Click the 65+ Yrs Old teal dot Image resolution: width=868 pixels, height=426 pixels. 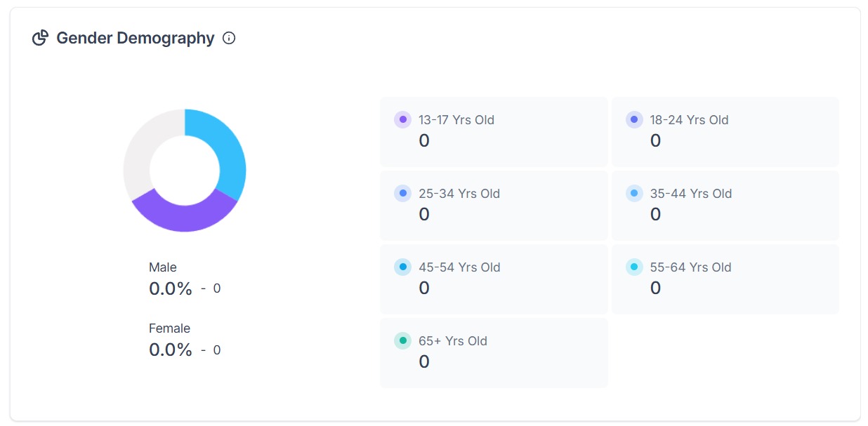403,341
